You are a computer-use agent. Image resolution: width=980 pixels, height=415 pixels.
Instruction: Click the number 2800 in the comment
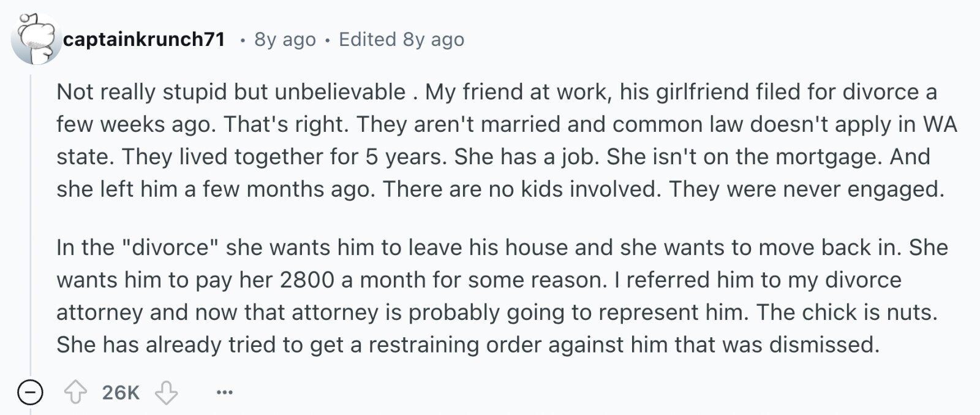[307, 280]
